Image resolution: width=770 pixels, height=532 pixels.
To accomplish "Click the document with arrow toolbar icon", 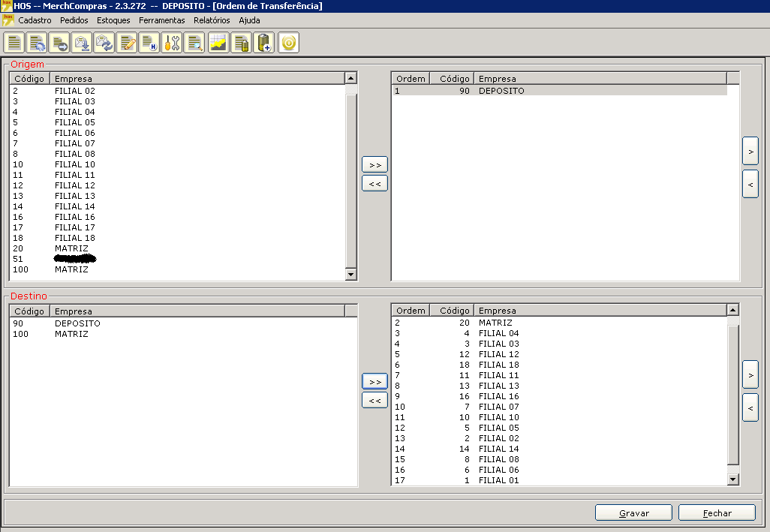I will click(59, 43).
